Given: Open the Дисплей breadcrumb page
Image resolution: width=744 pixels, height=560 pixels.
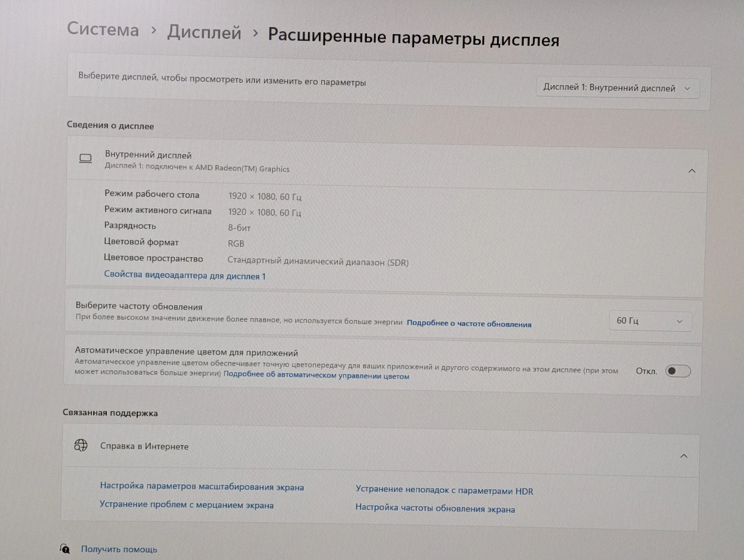Looking at the screenshot, I should pos(204,32).
